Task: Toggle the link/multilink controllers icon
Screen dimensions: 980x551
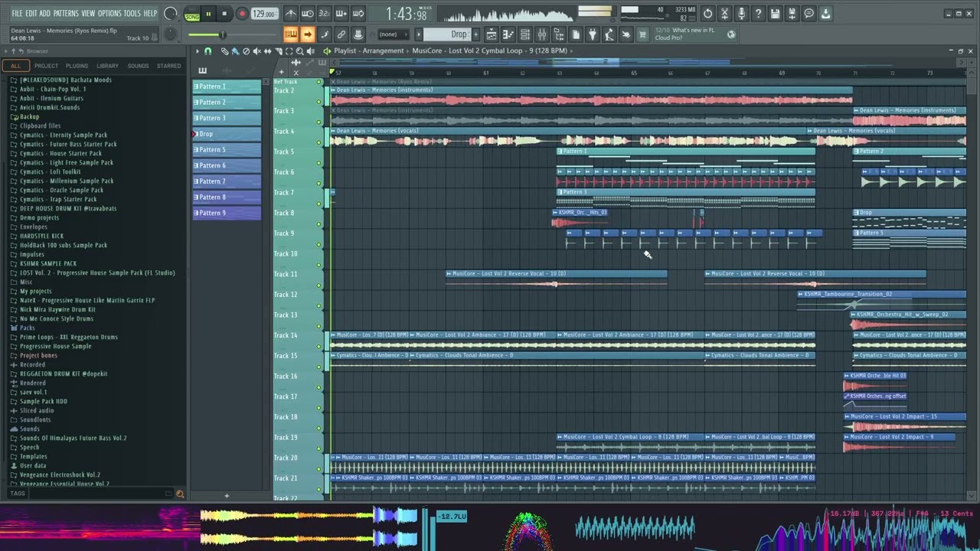Action: click(x=341, y=34)
